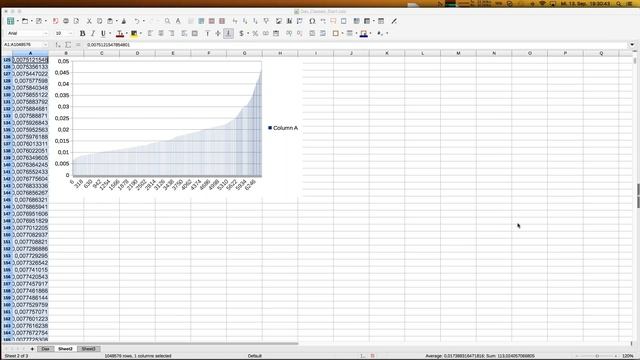640x360 pixels.
Task: Click the Percent format icon
Action: pos(255,33)
